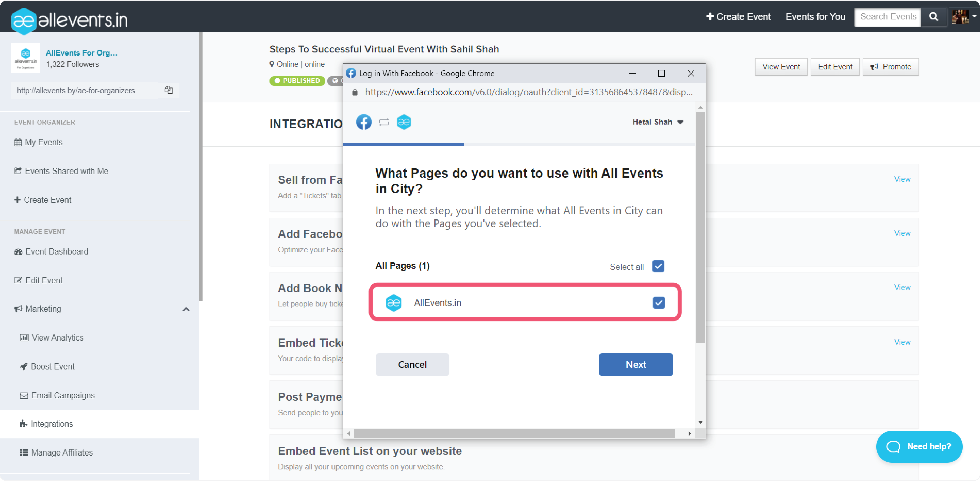Image resolution: width=980 pixels, height=481 pixels.
Task: Select Boost Event
Action: [47, 367]
